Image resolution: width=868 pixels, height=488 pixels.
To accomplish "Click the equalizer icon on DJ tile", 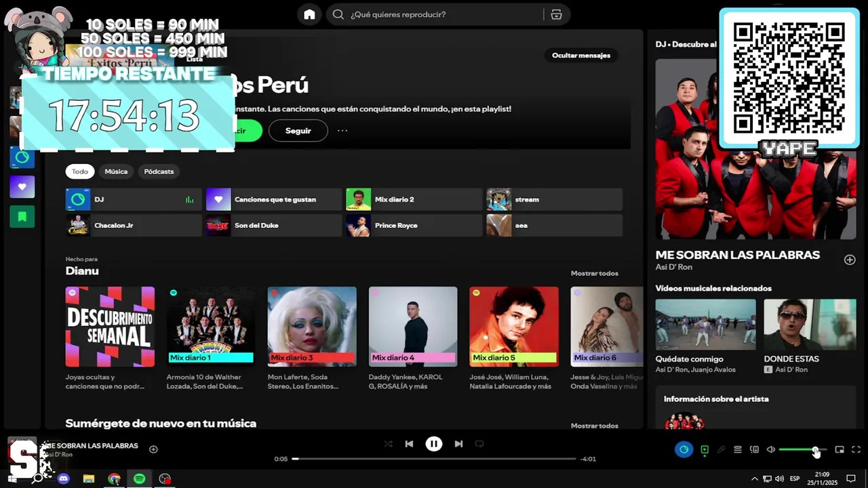I will (x=189, y=199).
